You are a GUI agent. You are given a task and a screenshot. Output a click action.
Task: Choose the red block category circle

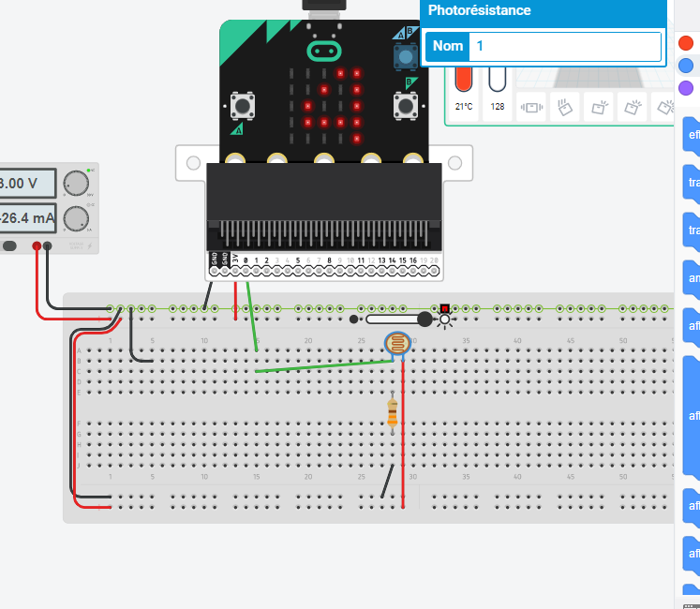tap(686, 43)
